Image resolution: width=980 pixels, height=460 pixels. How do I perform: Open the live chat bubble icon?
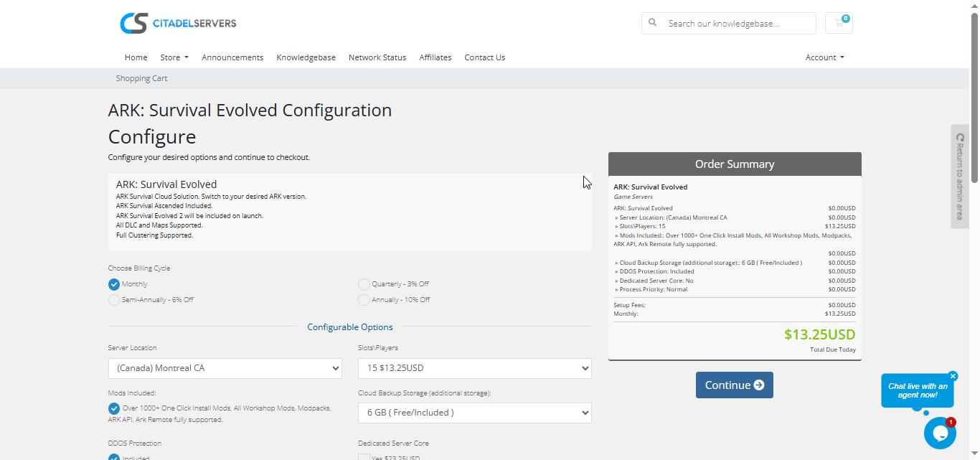[x=939, y=433]
